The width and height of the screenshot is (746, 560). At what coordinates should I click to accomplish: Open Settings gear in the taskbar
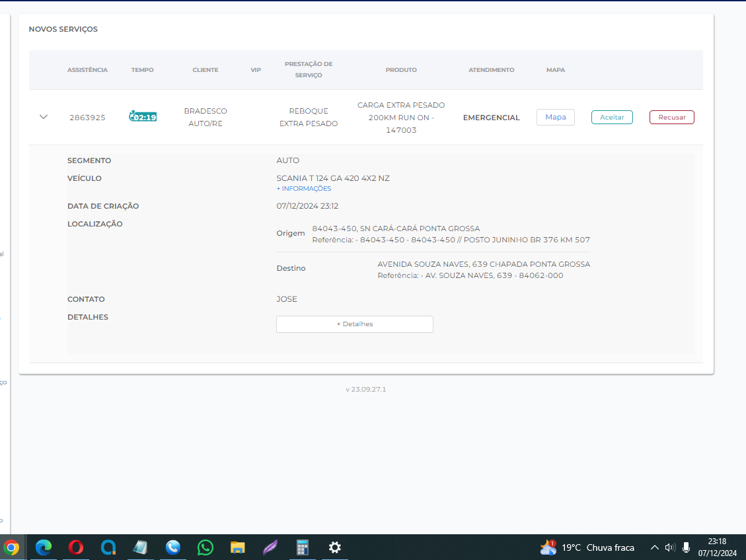click(335, 547)
